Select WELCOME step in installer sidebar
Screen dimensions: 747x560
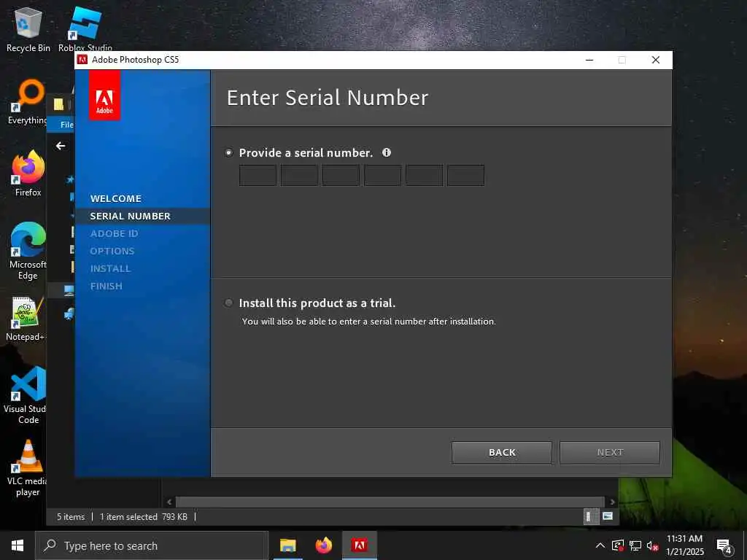(116, 198)
